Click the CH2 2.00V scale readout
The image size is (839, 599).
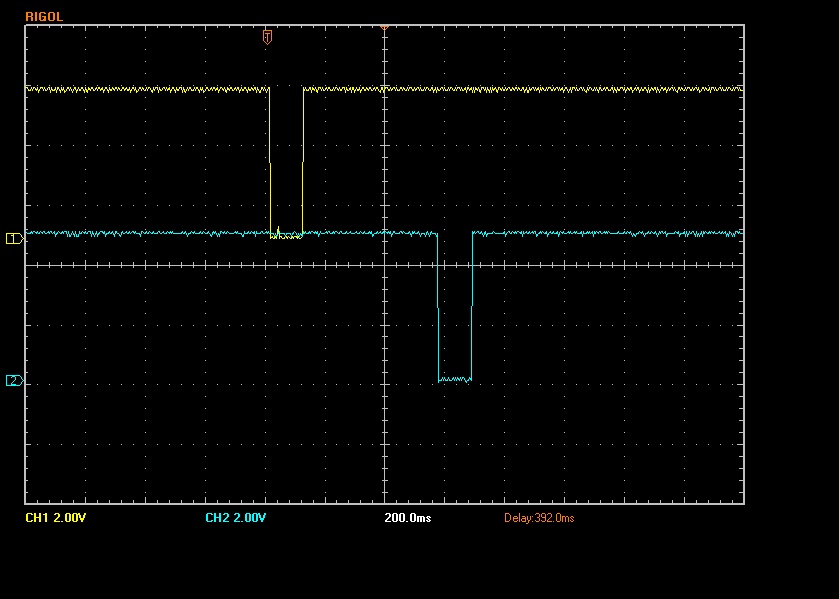(235, 518)
